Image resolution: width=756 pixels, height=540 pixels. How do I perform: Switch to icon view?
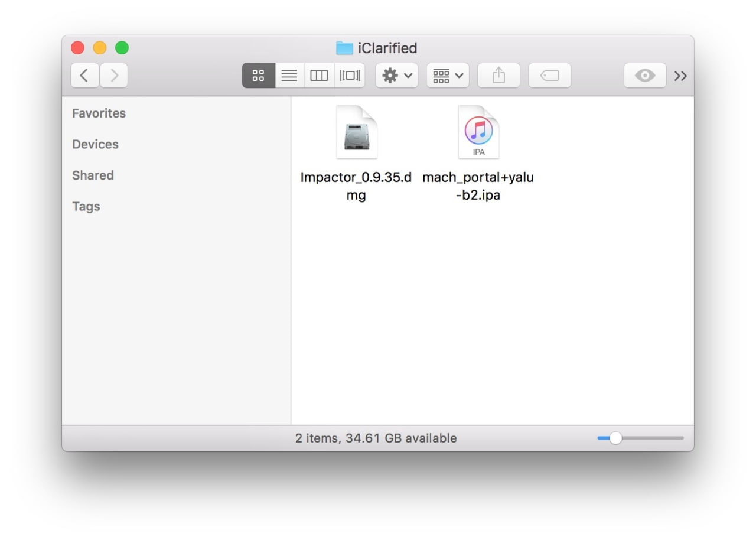258,76
